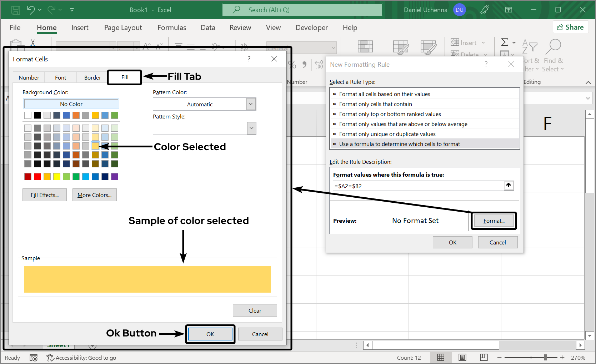Click the Format... button in rule dialog
This screenshot has width=596, height=364.
coord(494,221)
